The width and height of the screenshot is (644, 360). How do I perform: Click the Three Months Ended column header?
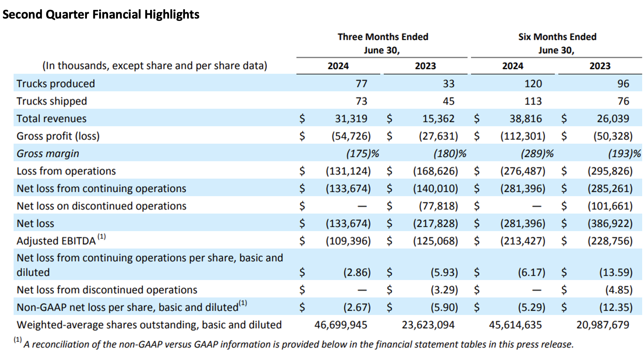383,43
